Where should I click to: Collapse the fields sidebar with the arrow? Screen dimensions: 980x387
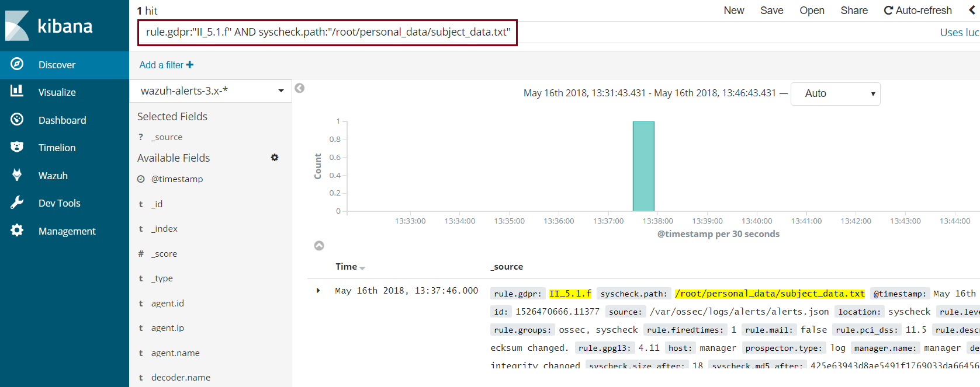300,88
